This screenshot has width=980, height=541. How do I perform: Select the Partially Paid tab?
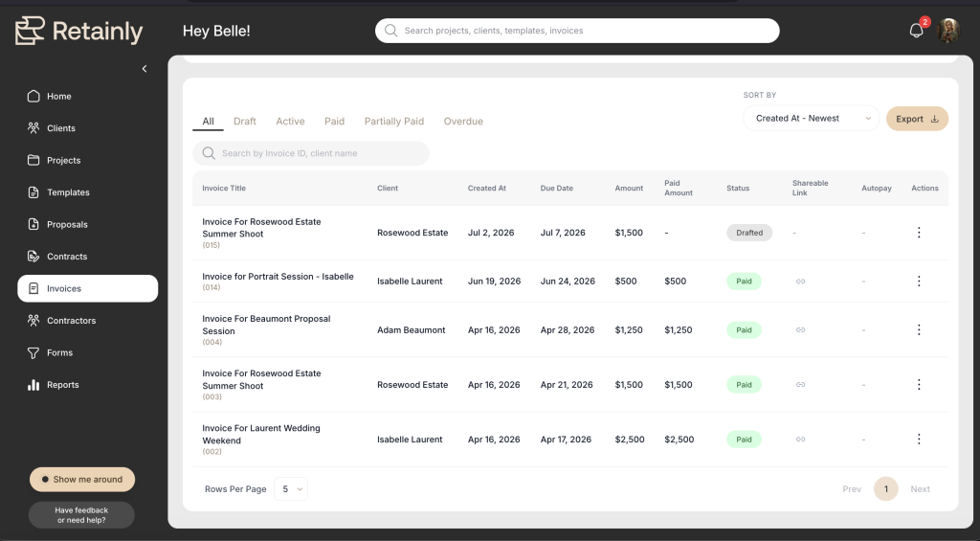pyautogui.click(x=393, y=122)
